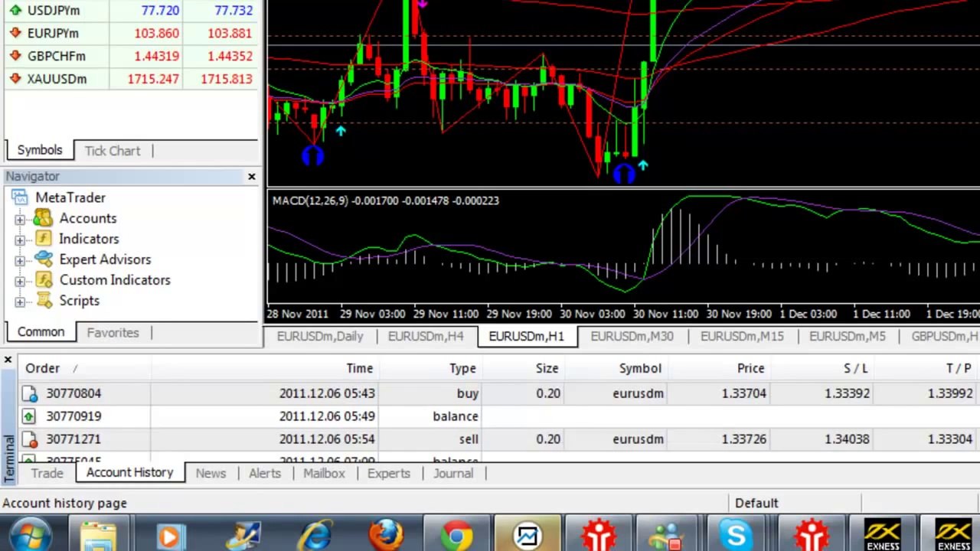Click the Expert Advisors icon in Navigator
980x551 pixels.
point(44,260)
